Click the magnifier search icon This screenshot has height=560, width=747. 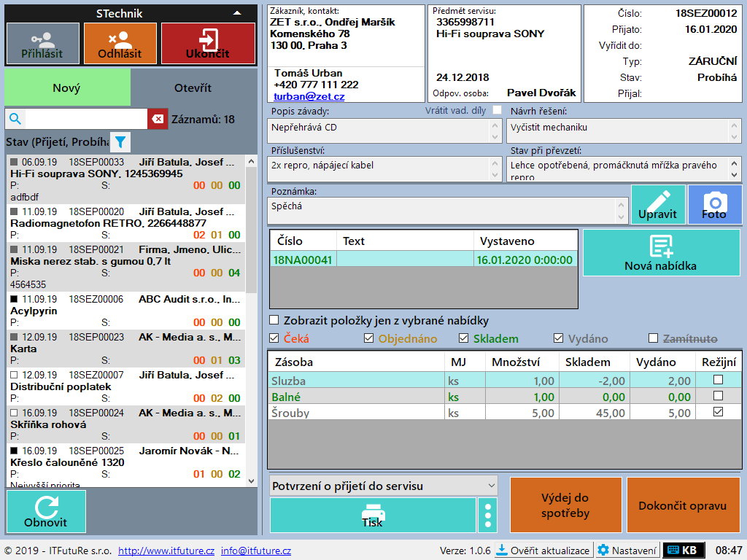tap(15, 119)
